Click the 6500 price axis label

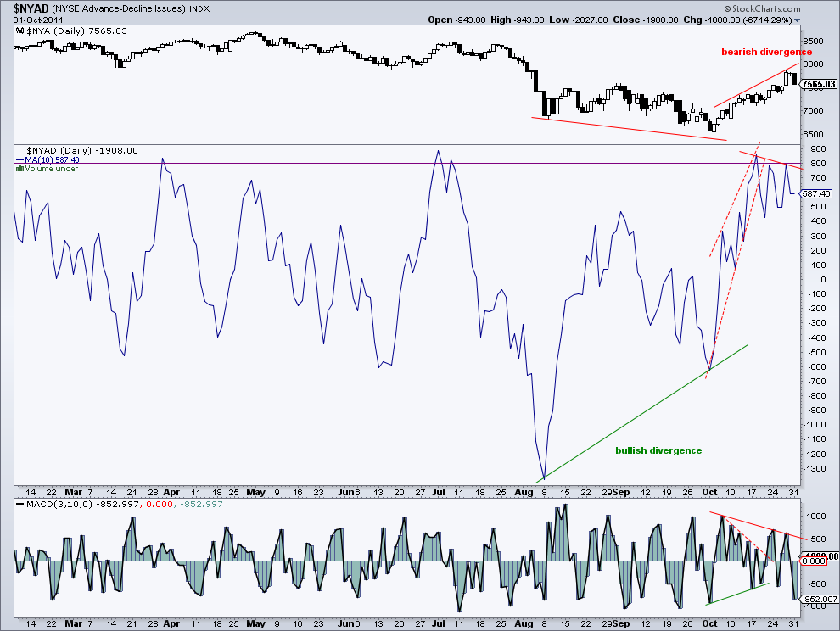813,135
